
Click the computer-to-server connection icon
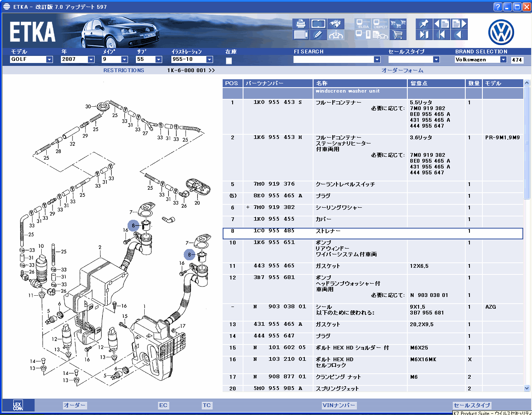(363, 35)
